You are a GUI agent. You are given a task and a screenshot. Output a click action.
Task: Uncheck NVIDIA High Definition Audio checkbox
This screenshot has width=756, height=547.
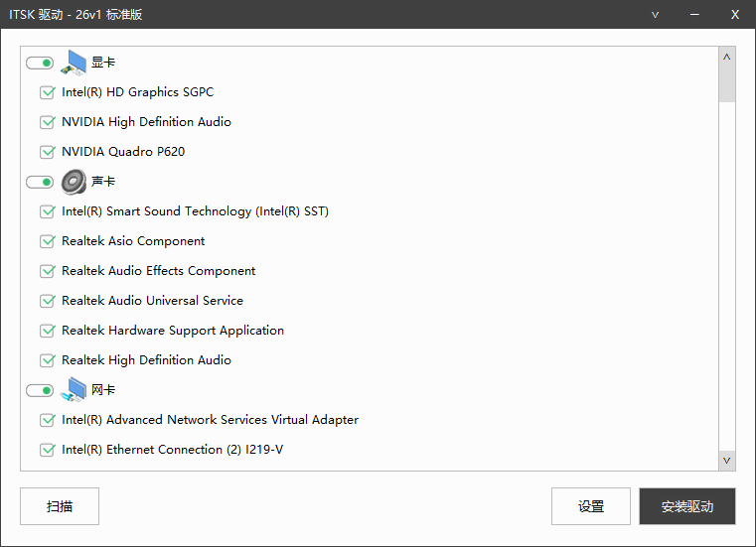click(47, 122)
